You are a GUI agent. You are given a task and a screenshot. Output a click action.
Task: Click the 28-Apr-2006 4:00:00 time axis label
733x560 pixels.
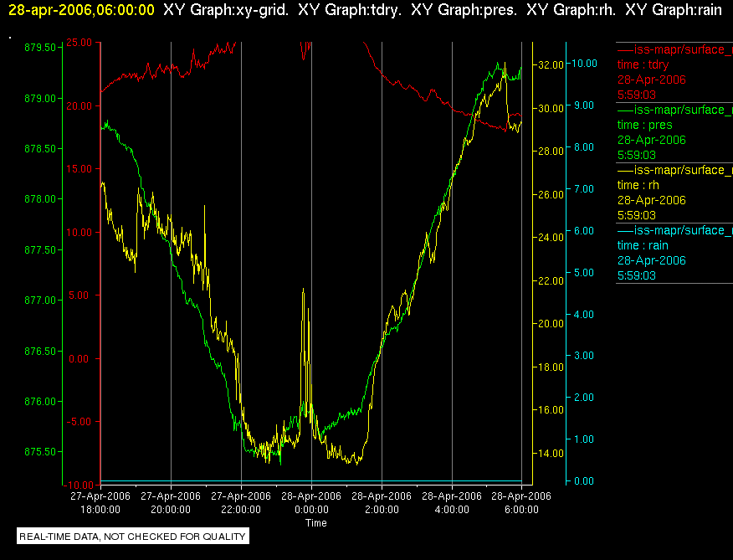pos(452,502)
